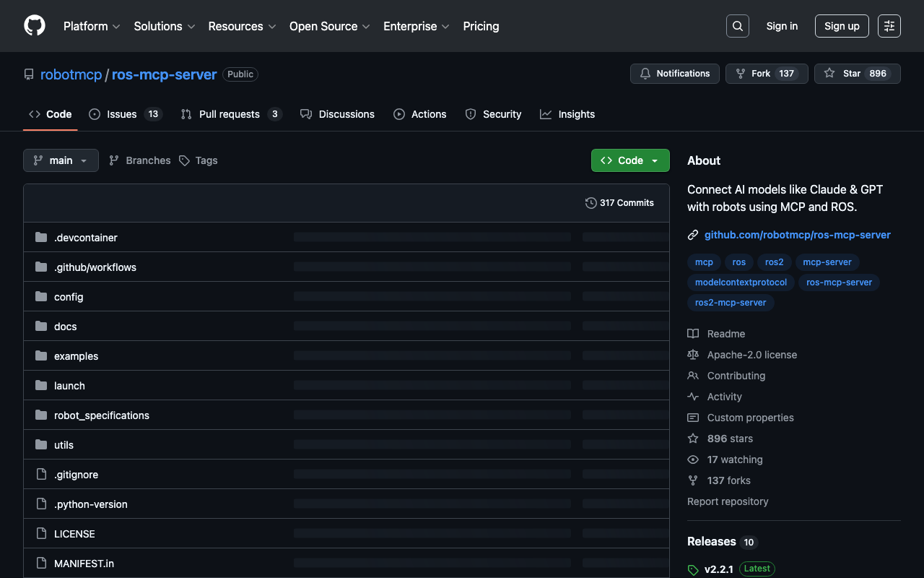924x578 pixels.
Task: Fork the repository with Fork button
Action: pos(766,74)
